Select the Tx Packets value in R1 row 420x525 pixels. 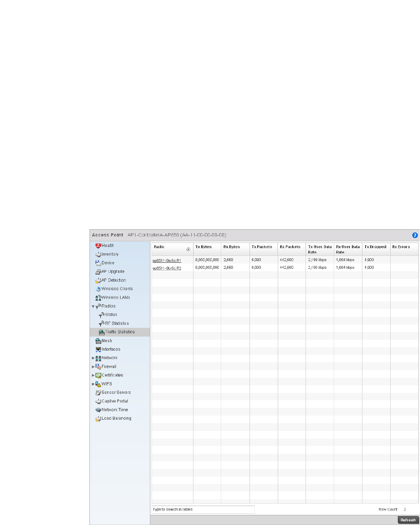coord(256,260)
